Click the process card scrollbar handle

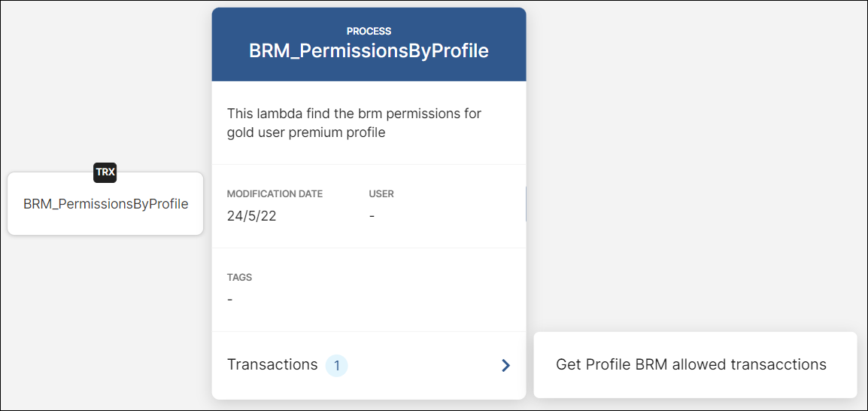pyautogui.click(x=525, y=205)
